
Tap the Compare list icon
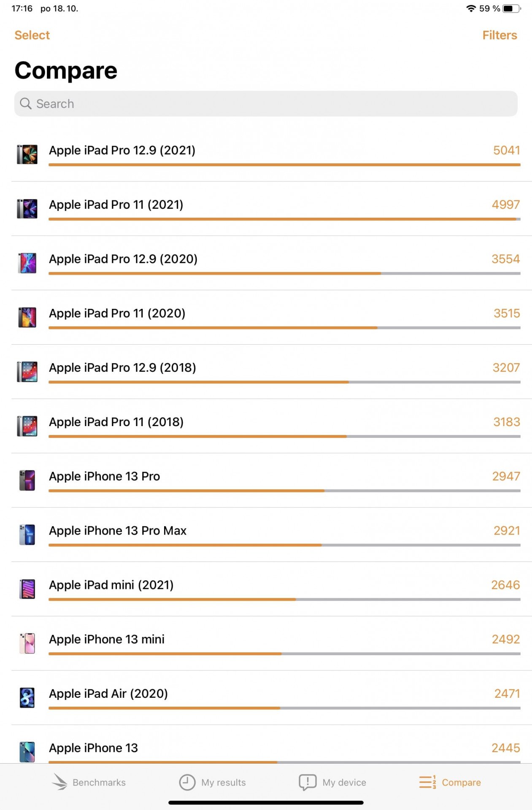tap(427, 782)
